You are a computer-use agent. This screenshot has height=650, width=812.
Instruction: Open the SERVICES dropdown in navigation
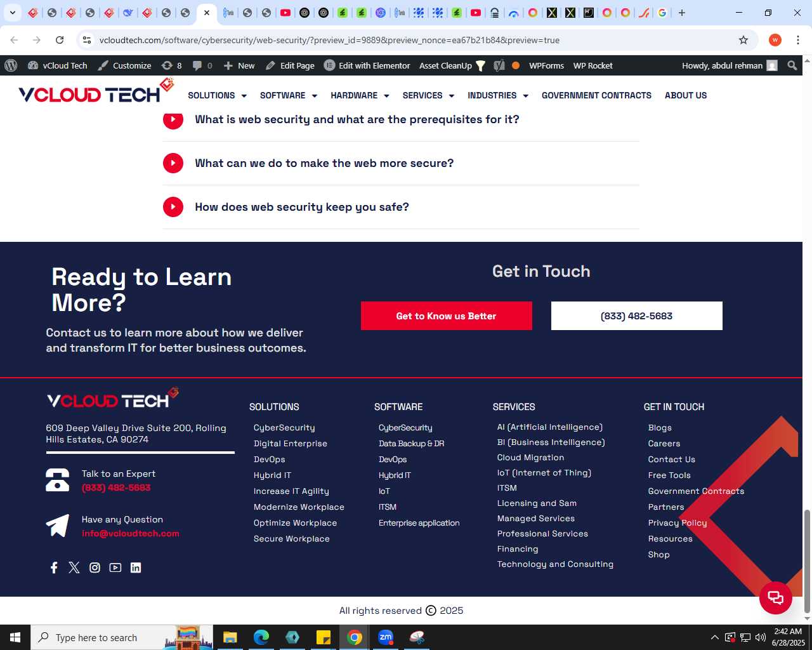[428, 95]
